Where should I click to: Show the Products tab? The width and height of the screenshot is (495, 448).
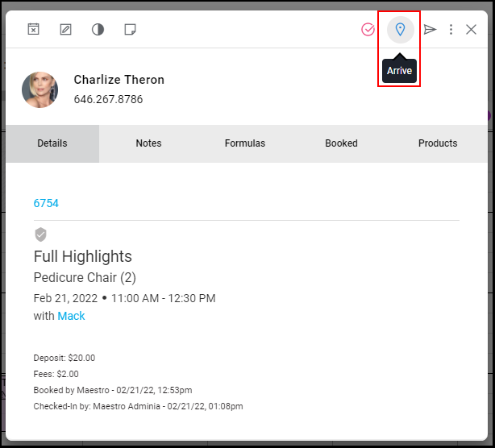(438, 143)
